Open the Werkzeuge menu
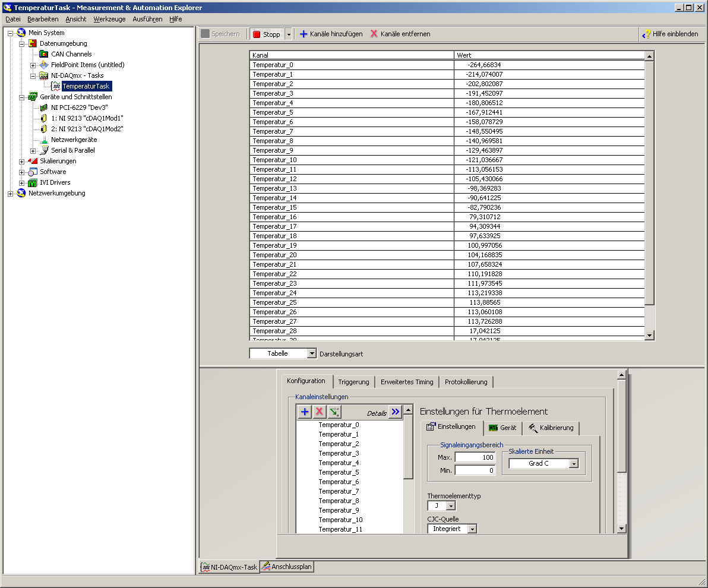708x588 pixels. point(109,19)
